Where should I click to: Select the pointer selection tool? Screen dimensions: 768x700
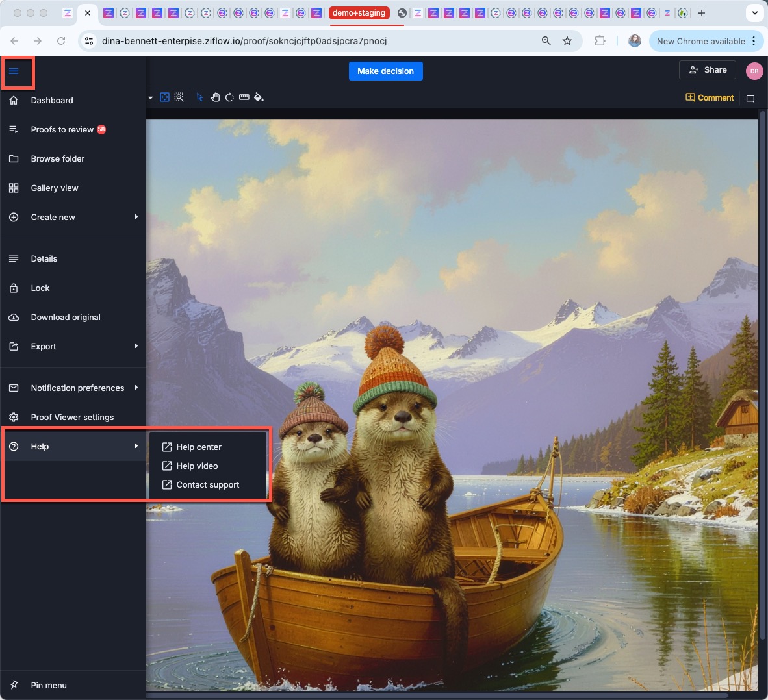(x=199, y=97)
